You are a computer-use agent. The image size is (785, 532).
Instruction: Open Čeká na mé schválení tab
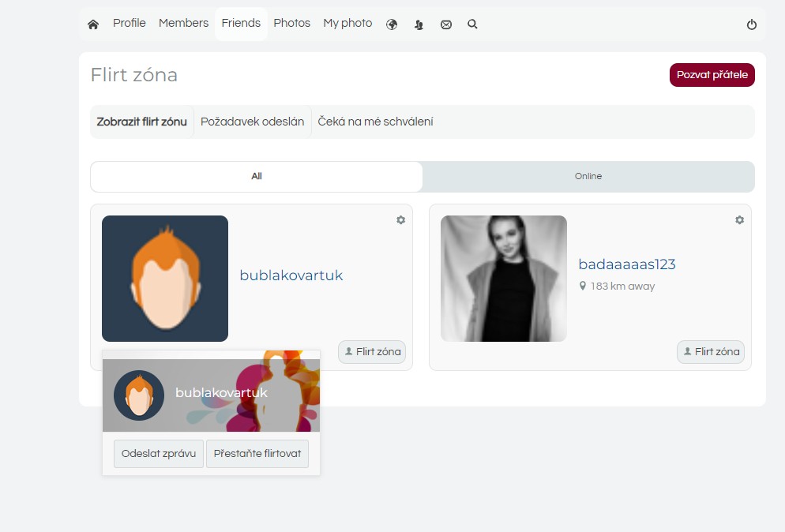[375, 122]
